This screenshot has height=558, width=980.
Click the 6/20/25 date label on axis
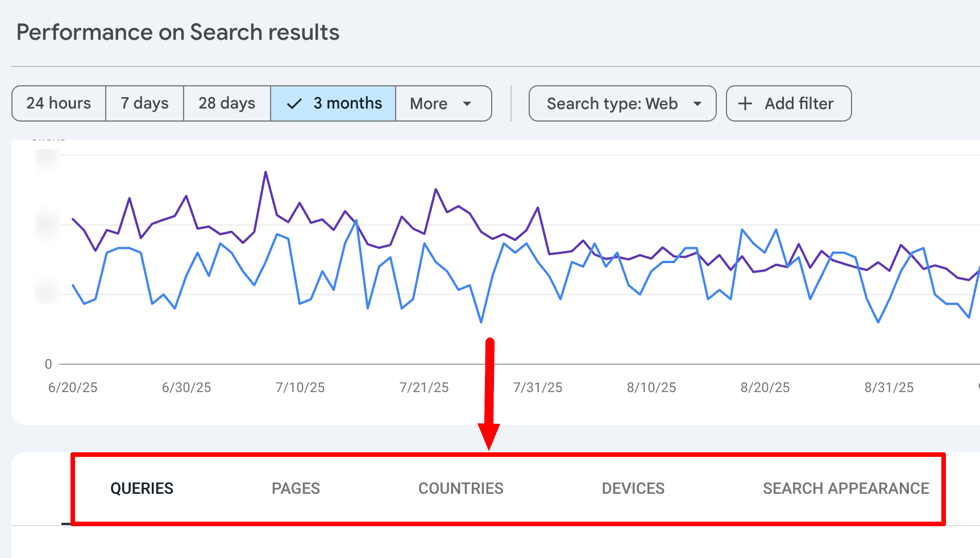coord(73,388)
